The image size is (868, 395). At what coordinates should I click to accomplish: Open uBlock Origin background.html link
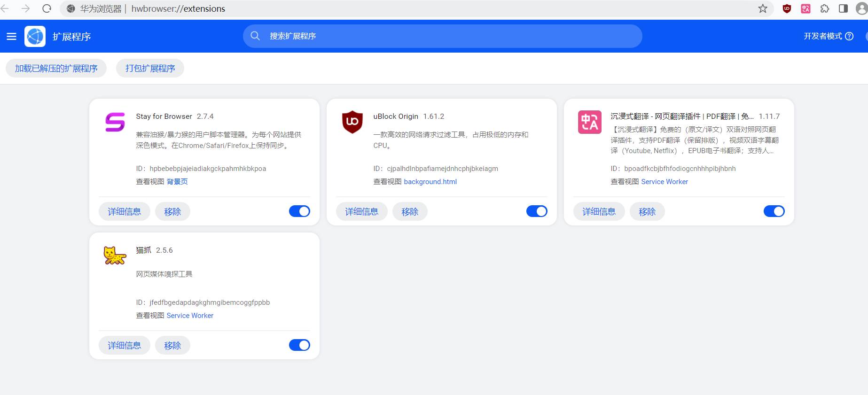[x=430, y=182]
